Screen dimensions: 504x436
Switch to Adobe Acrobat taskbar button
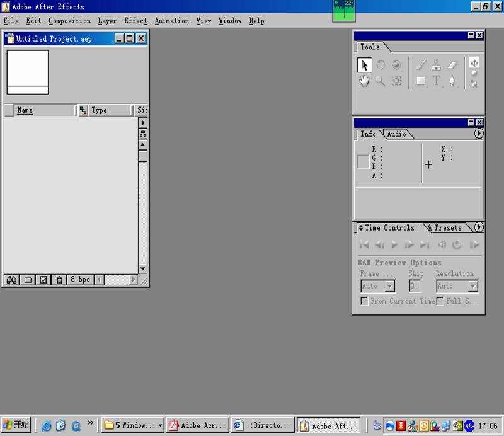pyautogui.click(x=197, y=425)
